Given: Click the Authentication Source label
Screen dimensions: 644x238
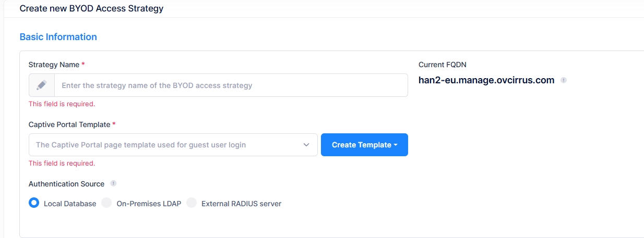Looking at the screenshot, I should (66, 184).
